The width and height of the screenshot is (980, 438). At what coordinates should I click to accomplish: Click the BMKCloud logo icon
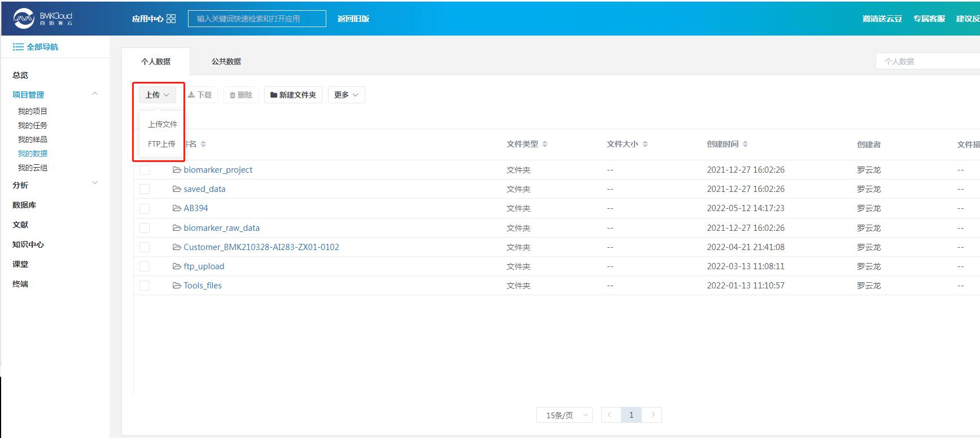(x=24, y=19)
